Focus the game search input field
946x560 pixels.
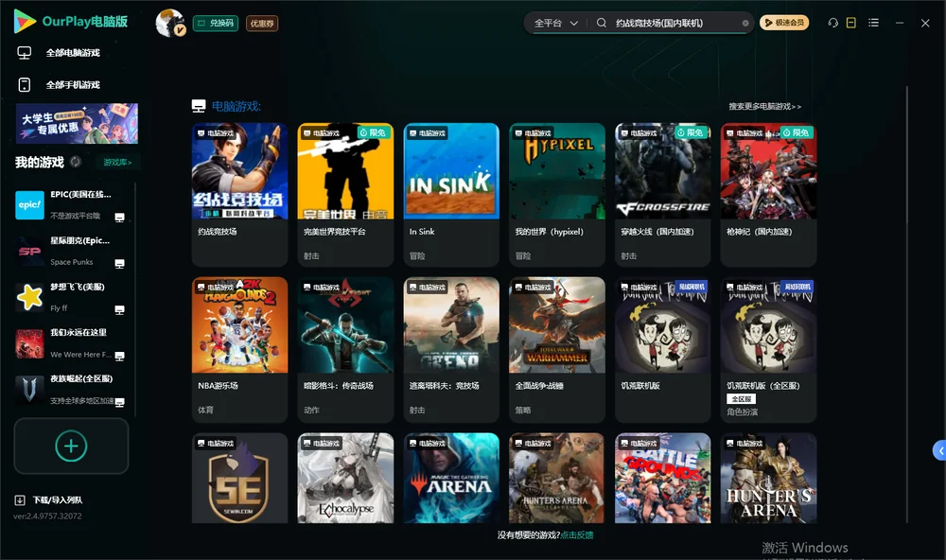point(674,23)
